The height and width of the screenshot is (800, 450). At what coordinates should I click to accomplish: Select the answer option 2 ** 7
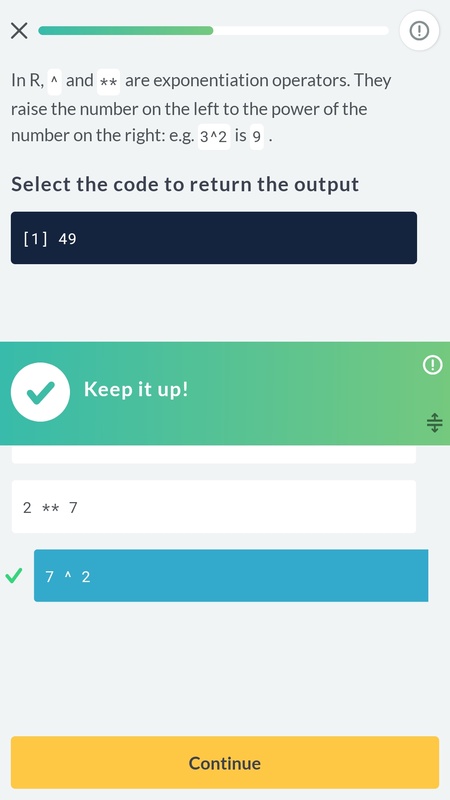214,507
